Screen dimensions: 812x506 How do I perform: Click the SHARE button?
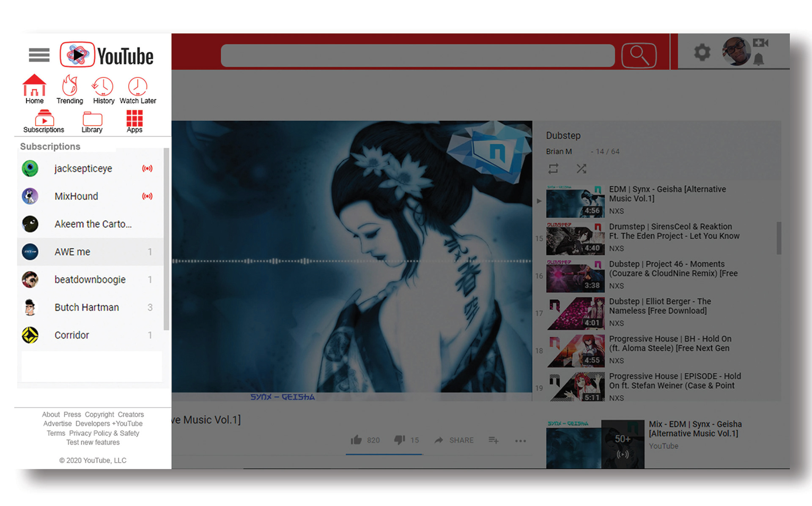point(454,440)
